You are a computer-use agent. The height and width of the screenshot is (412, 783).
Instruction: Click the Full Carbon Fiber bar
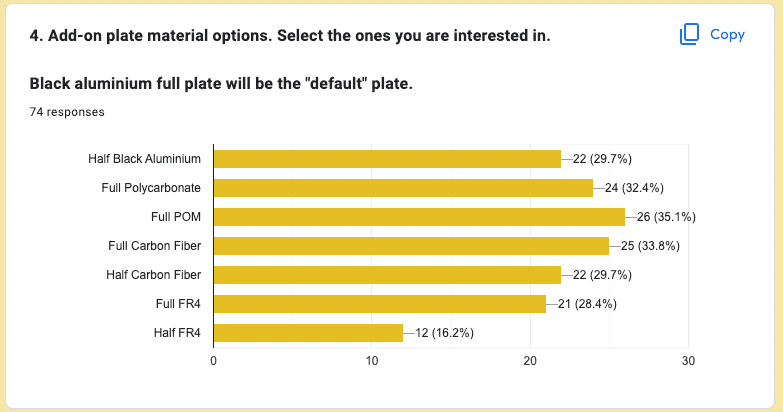tap(411, 245)
